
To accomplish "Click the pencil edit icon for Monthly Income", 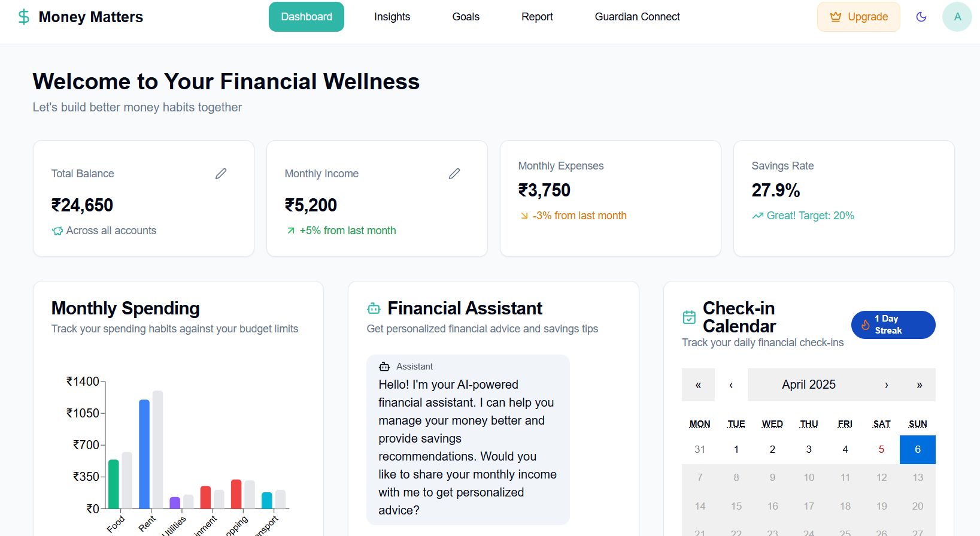I will 454,174.
